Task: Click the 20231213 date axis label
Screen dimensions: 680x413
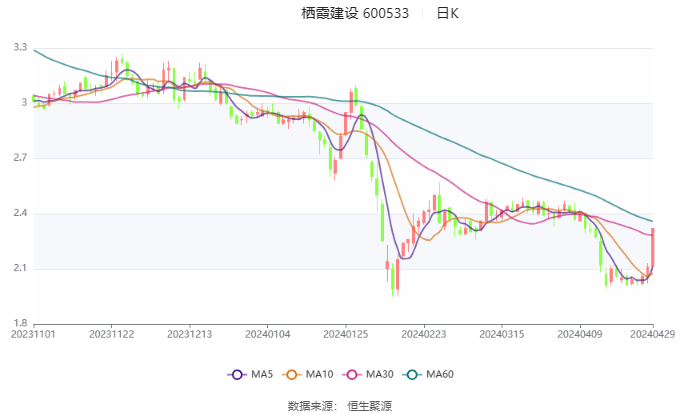Action: [190, 334]
